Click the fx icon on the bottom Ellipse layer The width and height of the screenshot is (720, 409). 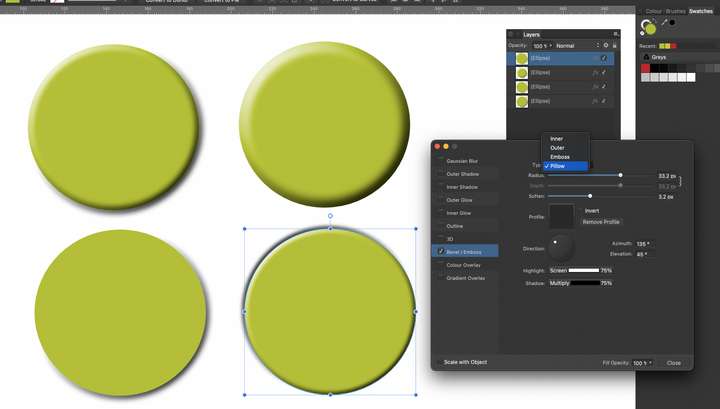(596, 101)
